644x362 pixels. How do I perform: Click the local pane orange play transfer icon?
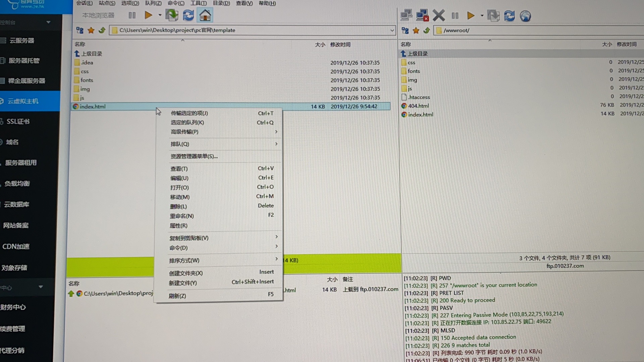[148, 15]
